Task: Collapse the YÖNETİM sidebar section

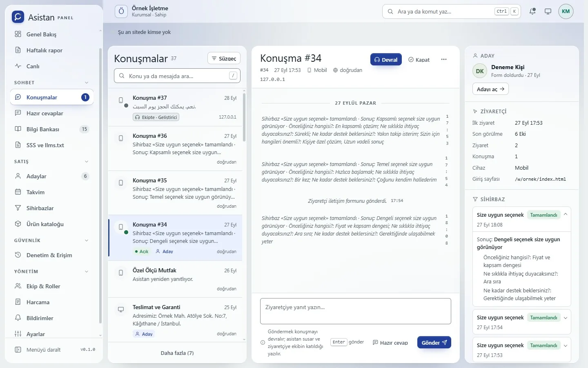Action: pos(52,272)
